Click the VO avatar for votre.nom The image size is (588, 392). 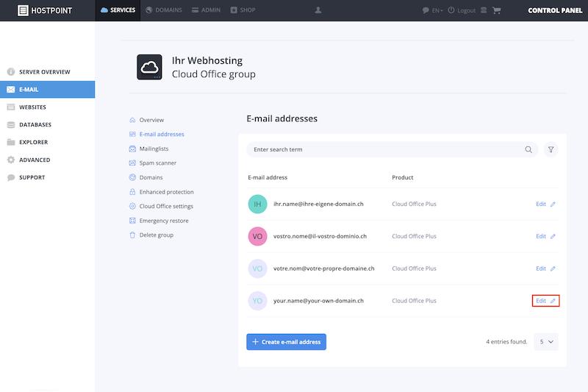pyautogui.click(x=258, y=268)
